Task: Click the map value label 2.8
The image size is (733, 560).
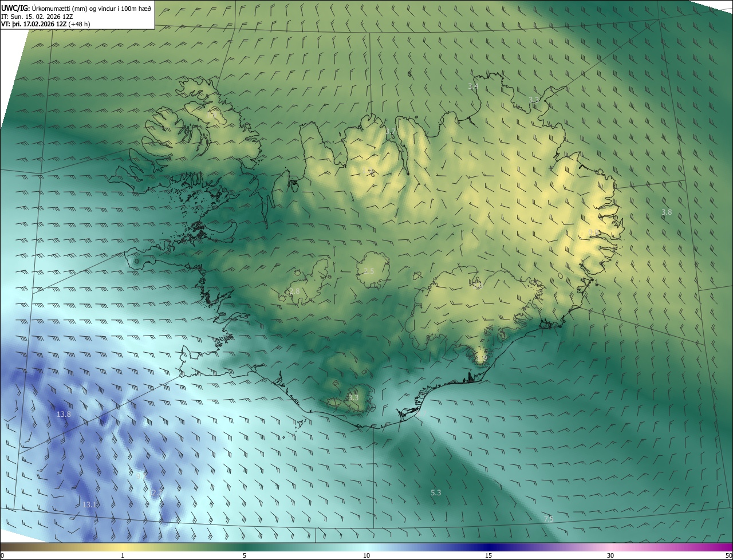Action: pos(294,291)
